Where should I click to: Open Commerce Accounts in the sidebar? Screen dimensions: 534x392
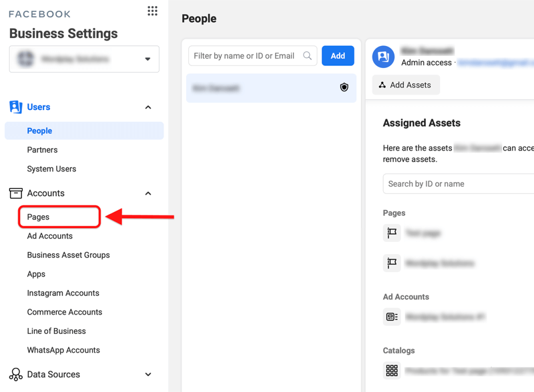click(x=64, y=312)
